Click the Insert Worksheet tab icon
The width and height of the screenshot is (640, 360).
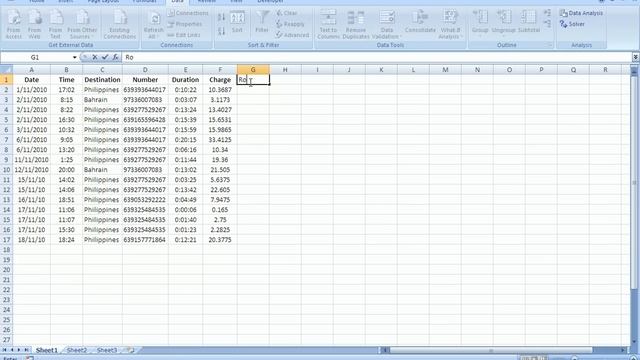pos(130,350)
